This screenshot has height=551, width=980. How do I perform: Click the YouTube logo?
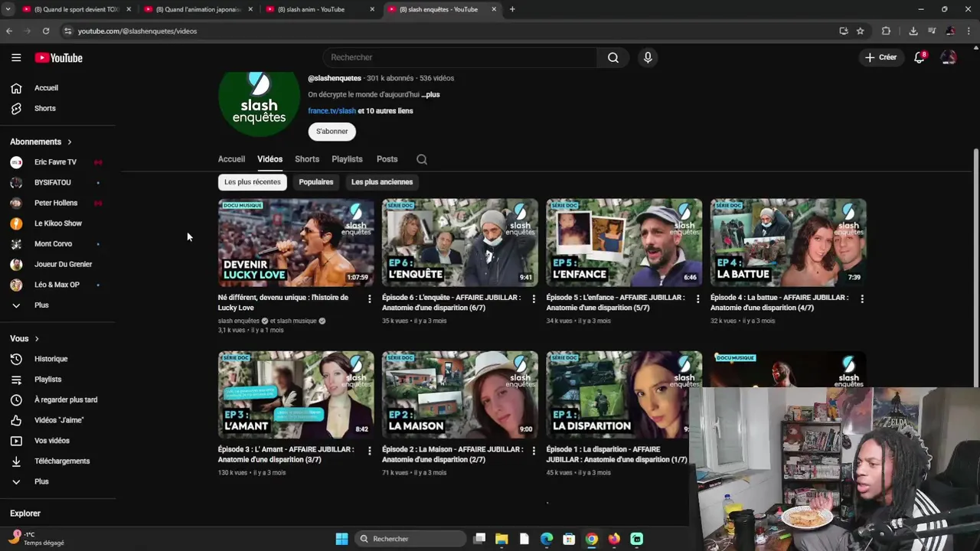point(58,58)
